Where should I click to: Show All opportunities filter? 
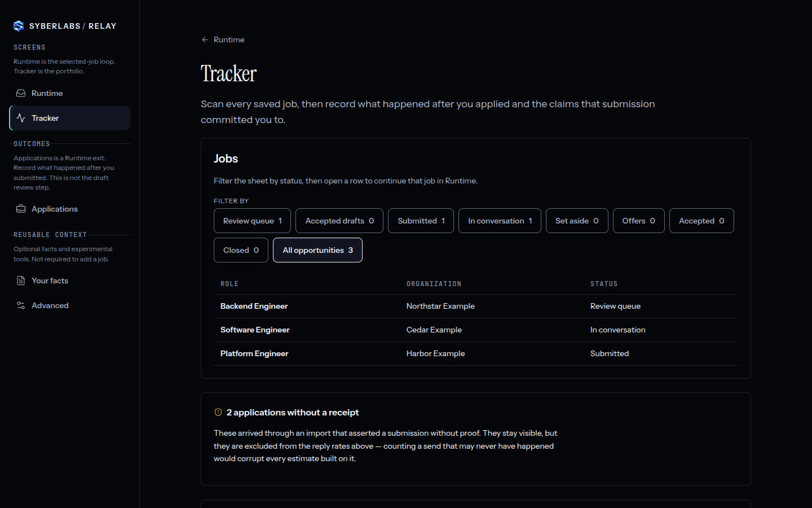coord(317,250)
